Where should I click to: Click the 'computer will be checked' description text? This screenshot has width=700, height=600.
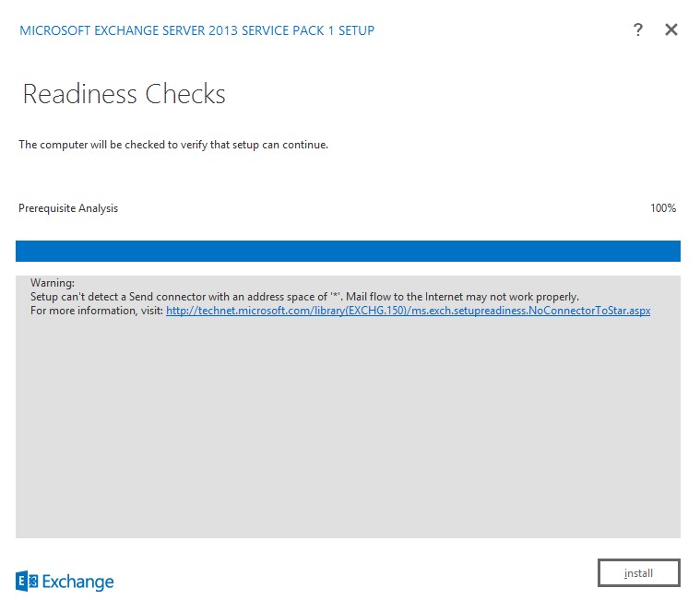tap(173, 145)
